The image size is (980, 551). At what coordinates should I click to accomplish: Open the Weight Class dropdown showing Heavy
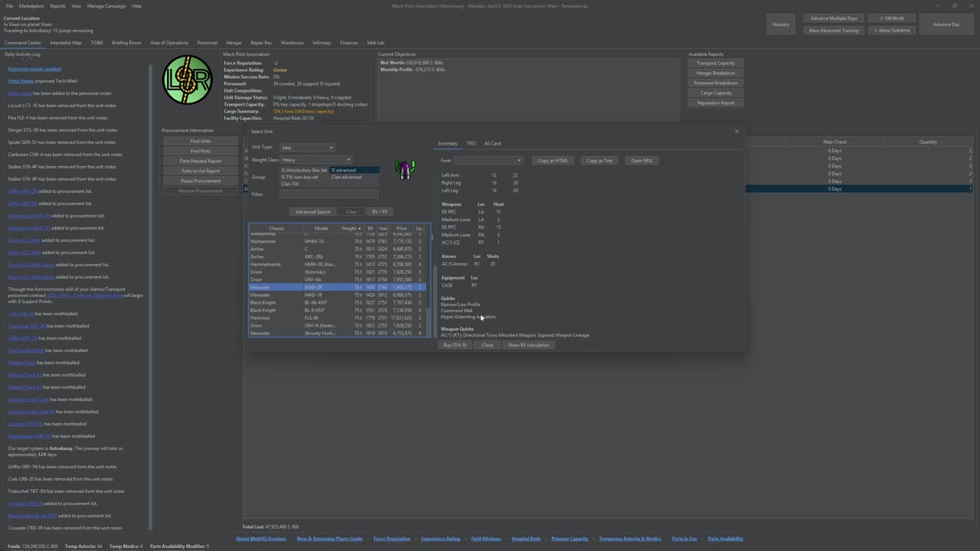(x=316, y=160)
